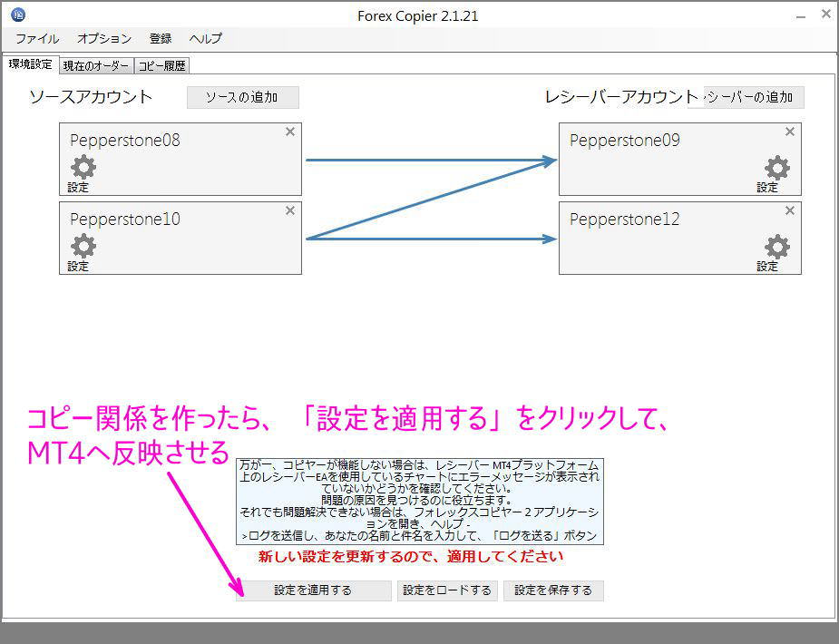Open settings gear for Pepperstone10 source
The height and width of the screenshot is (644, 839).
click(x=81, y=247)
